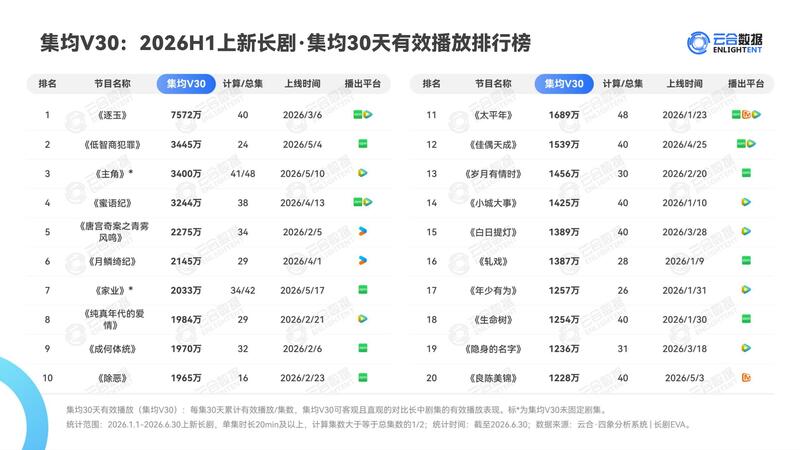800x450 pixels.
Task: Click the value 3400万
Action: point(186,173)
